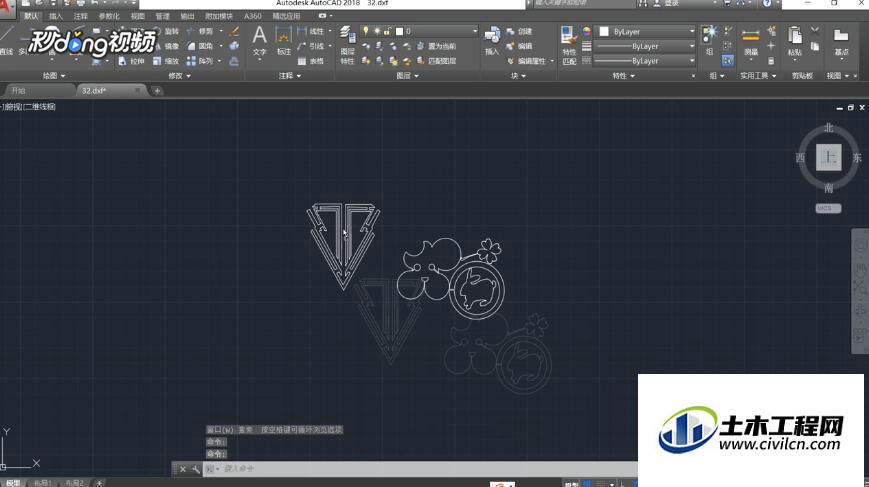Click the object color wheel icon
Screen dimensions: 869x487
[x=586, y=32]
